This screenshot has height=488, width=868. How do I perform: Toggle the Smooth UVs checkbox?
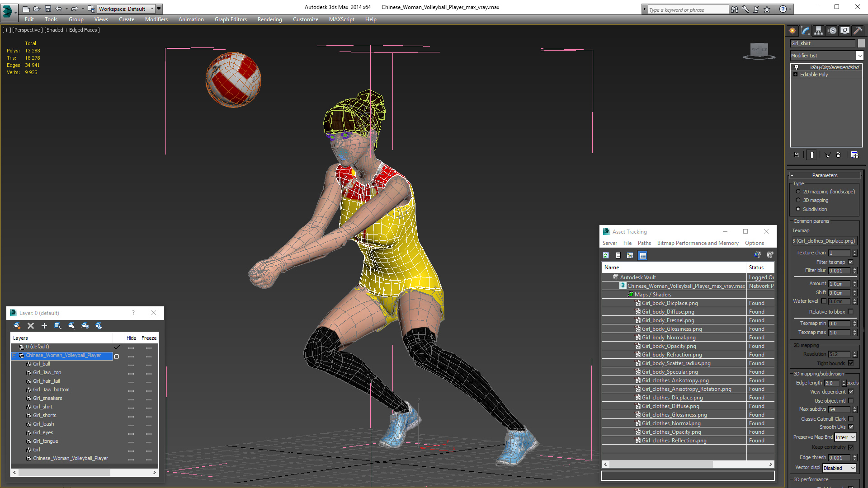851,427
